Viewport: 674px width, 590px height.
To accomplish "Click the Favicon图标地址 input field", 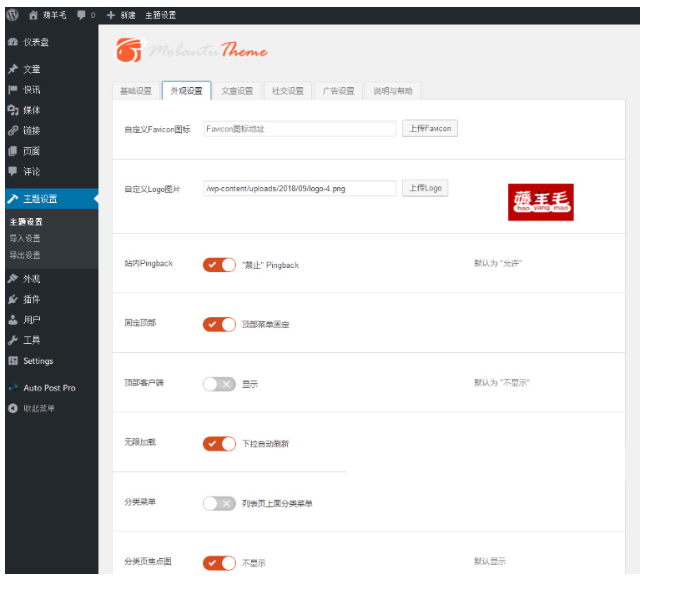I will click(299, 129).
